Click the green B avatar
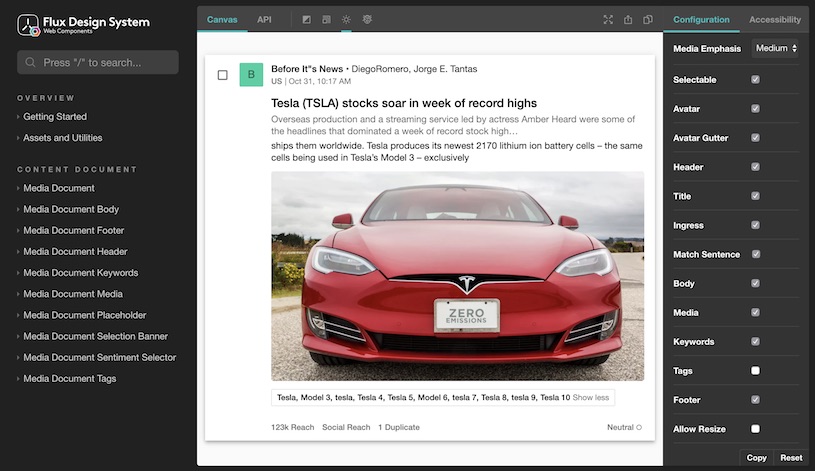The height and width of the screenshot is (471, 815). pos(251,74)
